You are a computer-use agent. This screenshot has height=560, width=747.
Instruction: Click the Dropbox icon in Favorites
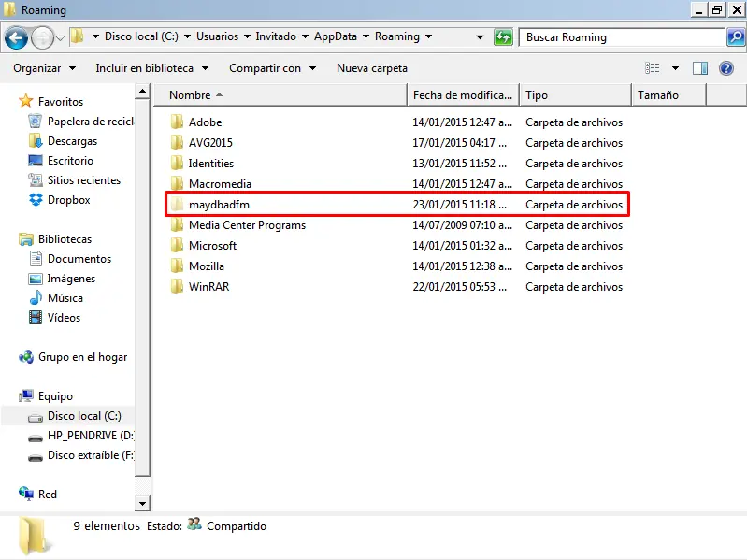pyautogui.click(x=36, y=199)
